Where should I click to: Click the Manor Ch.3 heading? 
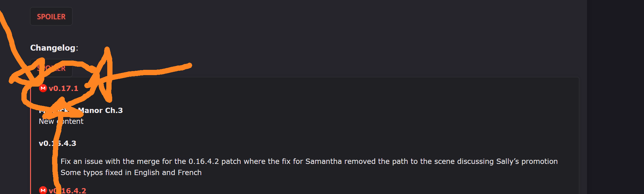tap(100, 111)
